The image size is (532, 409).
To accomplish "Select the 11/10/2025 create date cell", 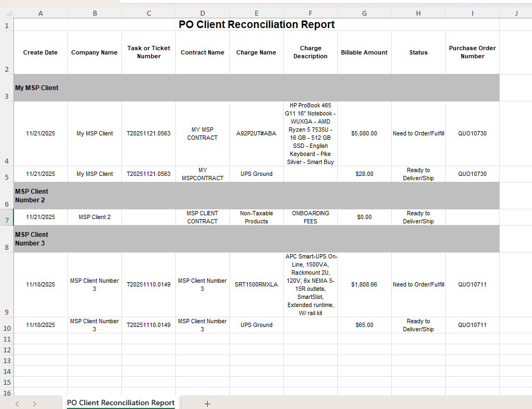I will pos(40,284).
